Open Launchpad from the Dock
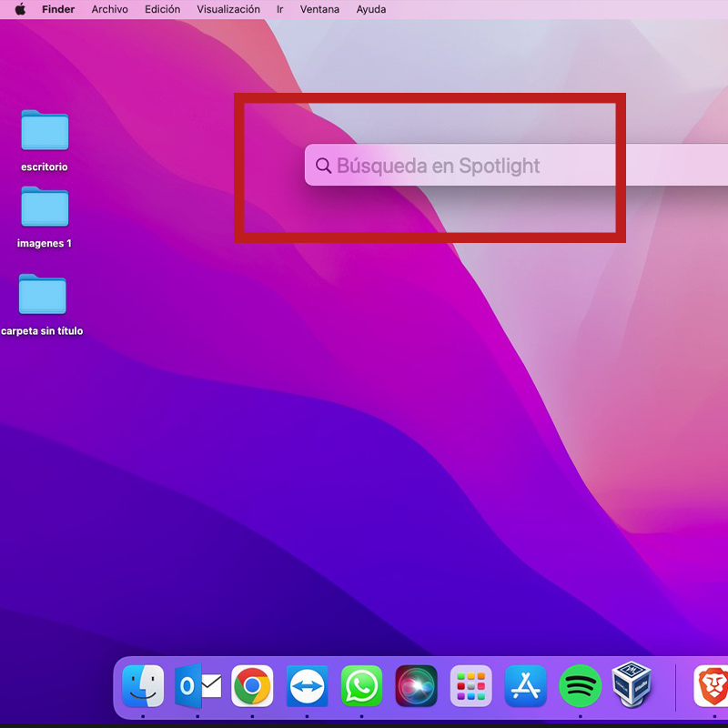 coord(470,686)
